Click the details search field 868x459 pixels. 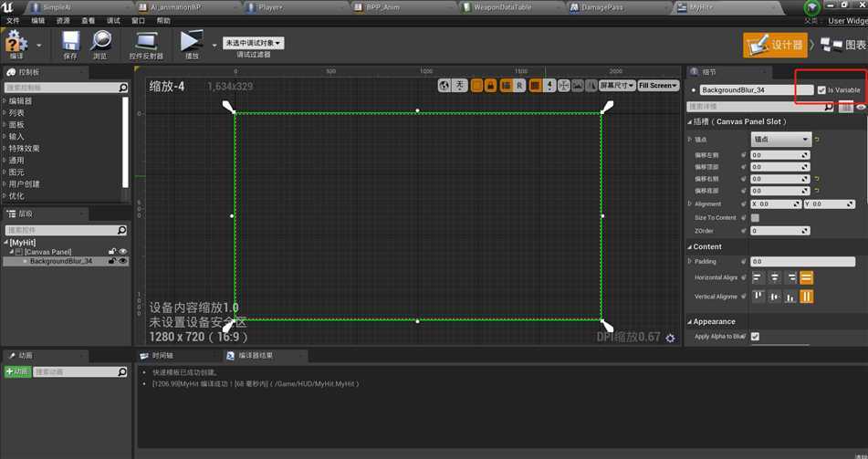point(760,106)
